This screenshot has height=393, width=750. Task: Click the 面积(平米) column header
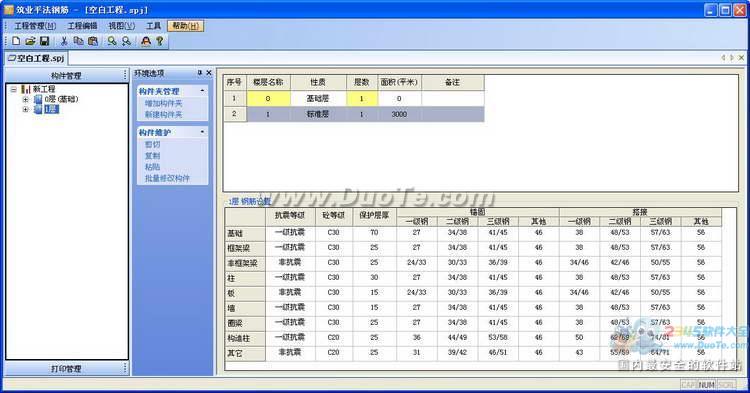tap(399, 82)
